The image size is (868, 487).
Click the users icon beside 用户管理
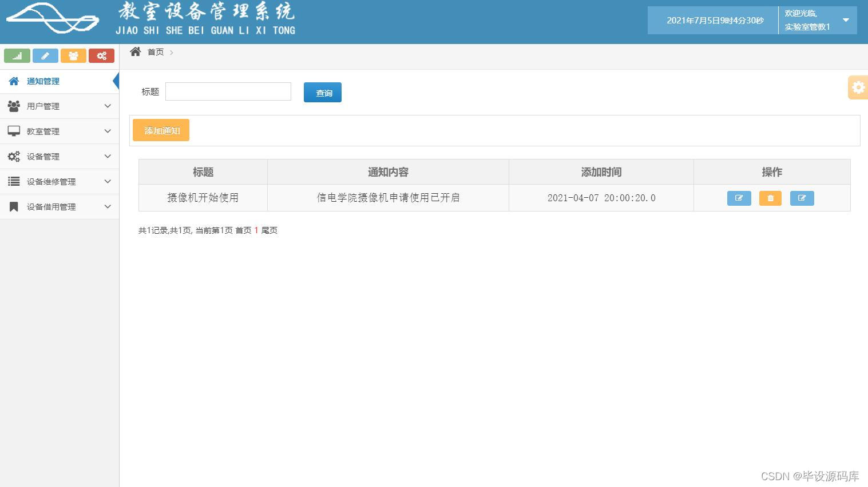click(14, 106)
